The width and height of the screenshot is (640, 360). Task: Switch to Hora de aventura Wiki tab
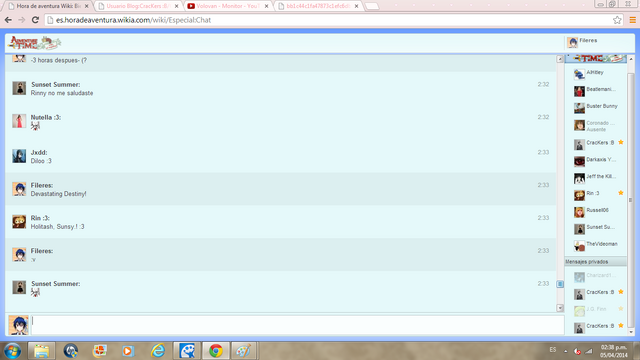pyautogui.click(x=49, y=6)
